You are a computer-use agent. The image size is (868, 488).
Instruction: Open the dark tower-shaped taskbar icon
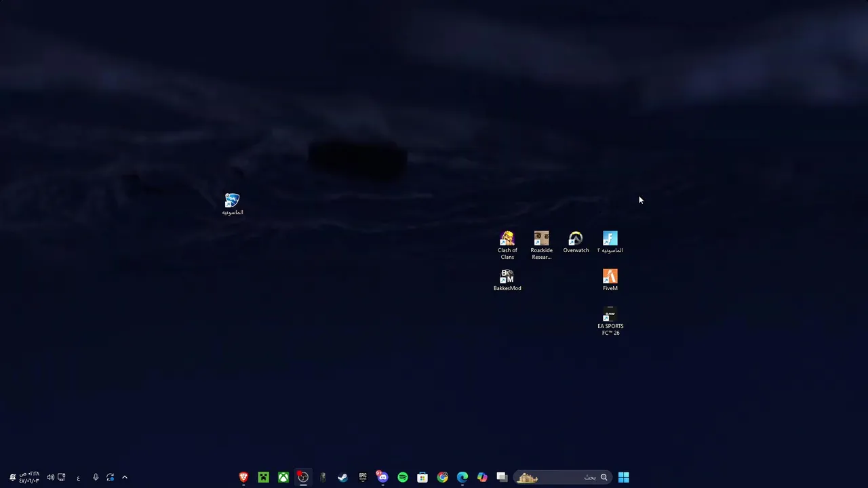(x=323, y=477)
